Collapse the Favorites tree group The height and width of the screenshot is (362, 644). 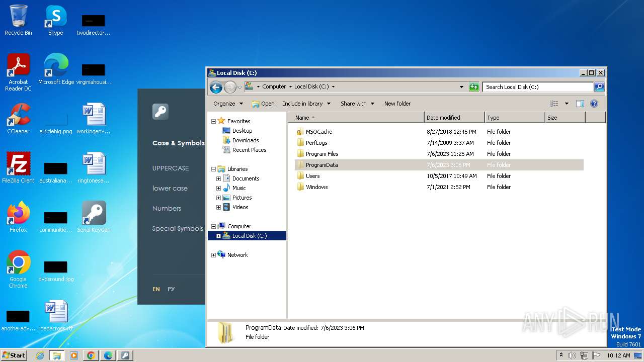click(213, 122)
